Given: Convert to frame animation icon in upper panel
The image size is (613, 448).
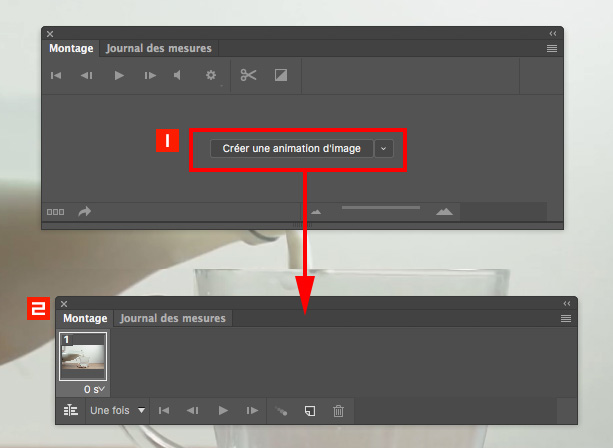Looking at the screenshot, I should click(x=55, y=212).
